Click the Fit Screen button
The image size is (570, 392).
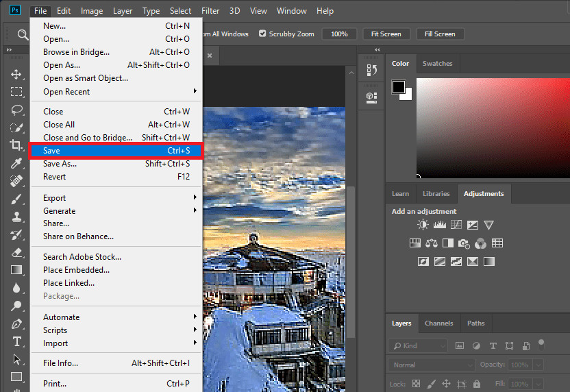(x=386, y=34)
